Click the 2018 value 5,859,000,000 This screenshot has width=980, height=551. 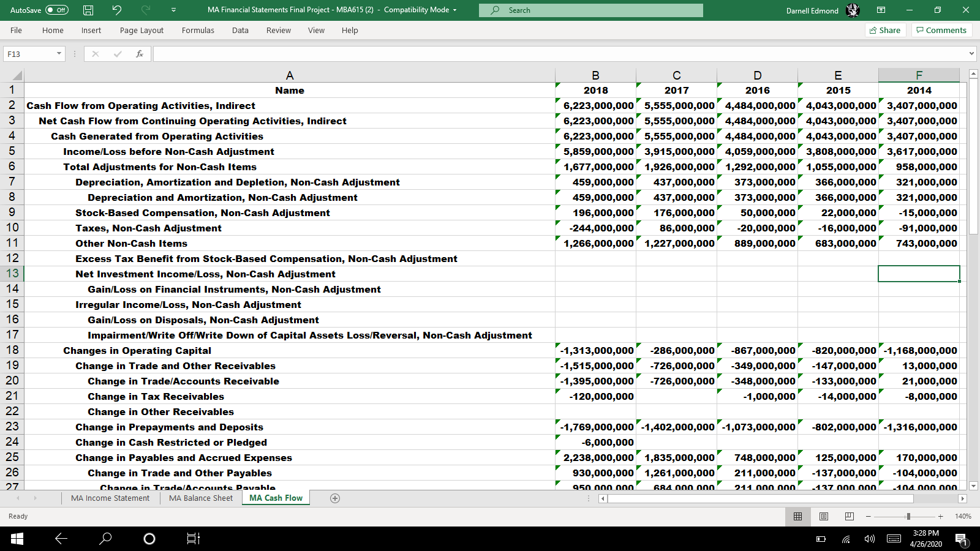click(595, 151)
